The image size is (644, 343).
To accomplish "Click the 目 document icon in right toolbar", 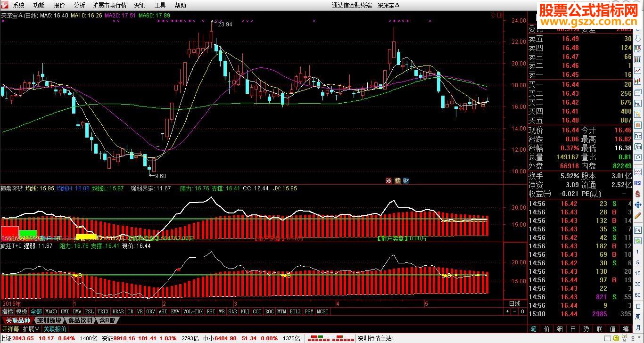I will (x=637, y=125).
